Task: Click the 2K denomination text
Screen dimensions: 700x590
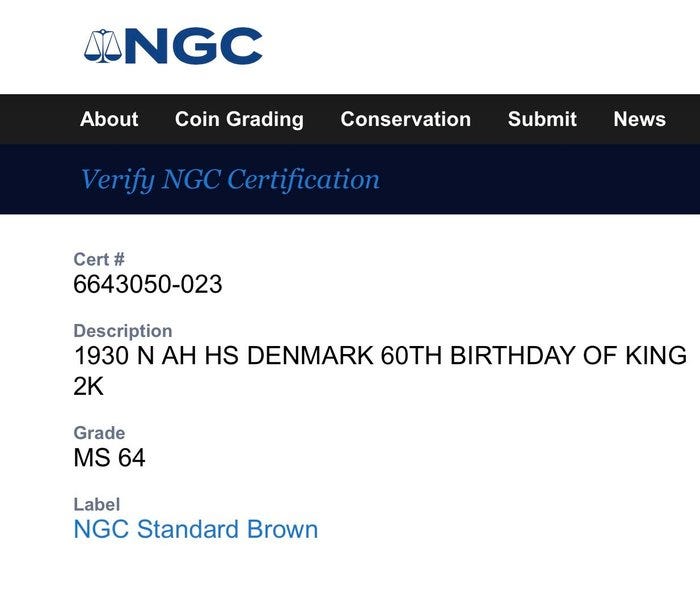Action: tap(89, 386)
